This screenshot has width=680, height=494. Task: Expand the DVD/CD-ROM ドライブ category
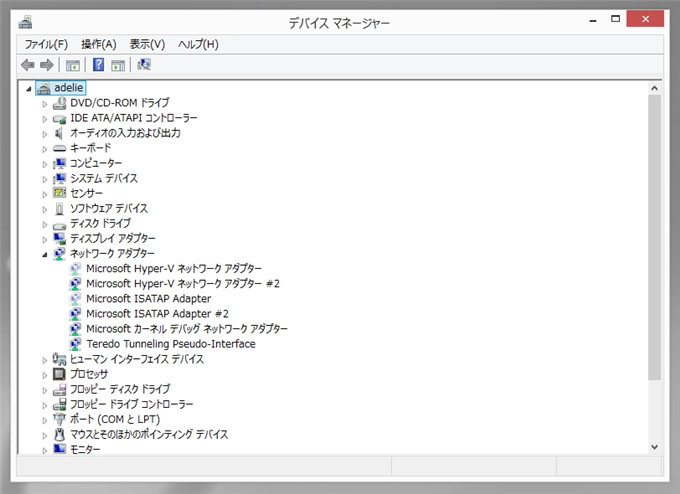click(44, 104)
